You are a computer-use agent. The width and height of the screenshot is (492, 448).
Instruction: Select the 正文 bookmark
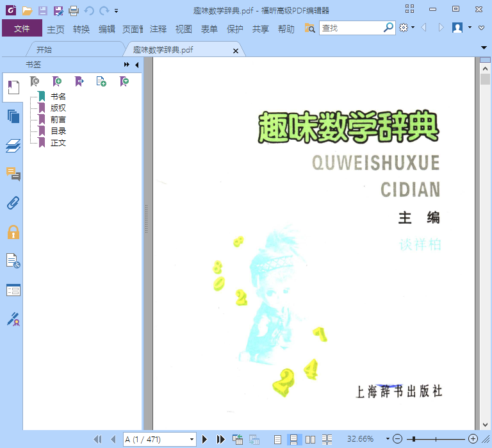58,143
